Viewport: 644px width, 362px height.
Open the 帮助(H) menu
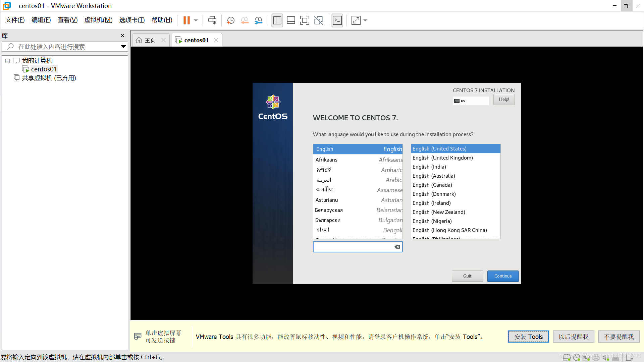162,20
